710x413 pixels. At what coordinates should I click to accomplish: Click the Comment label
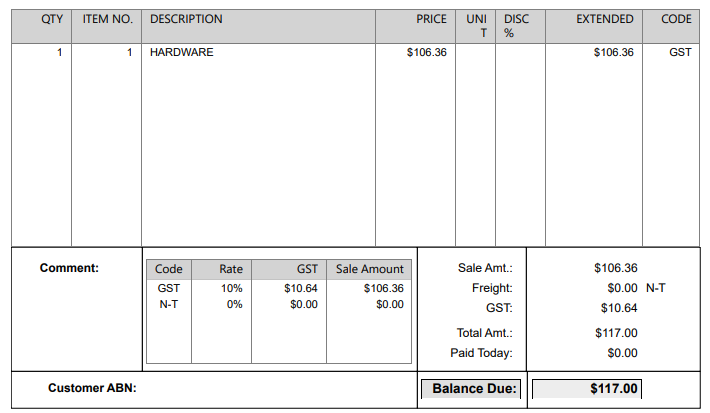(x=69, y=268)
